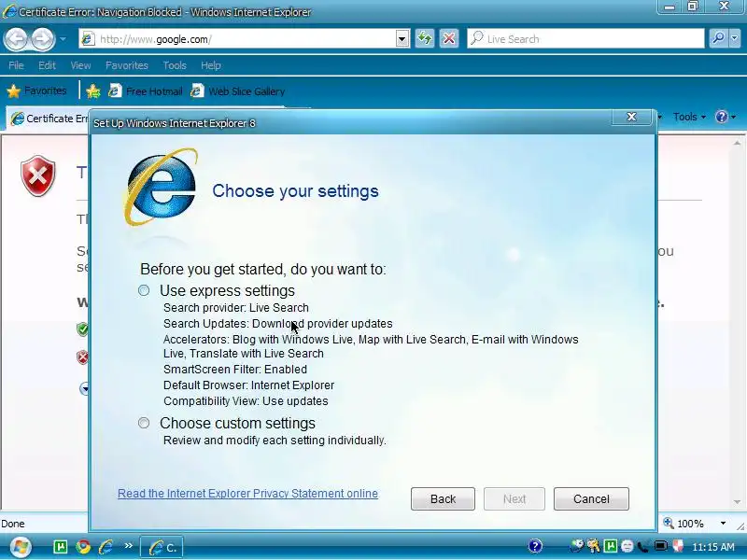Click the page icon in address bar

point(88,39)
